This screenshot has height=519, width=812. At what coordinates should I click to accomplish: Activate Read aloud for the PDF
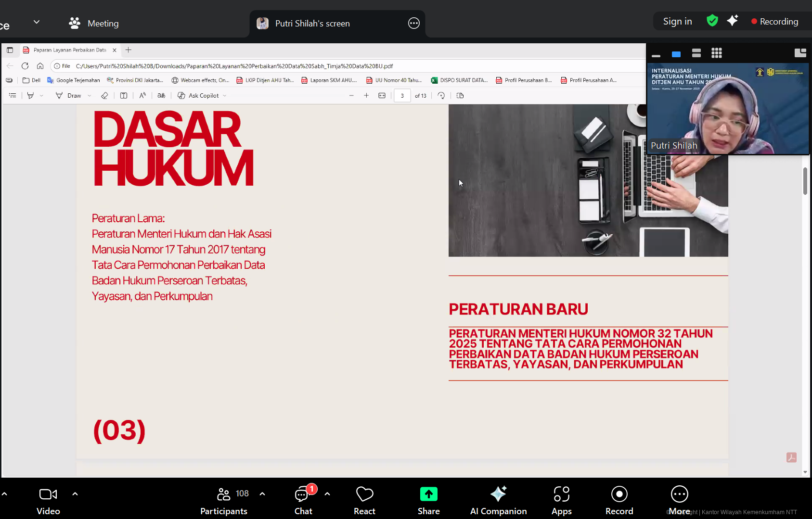142,95
